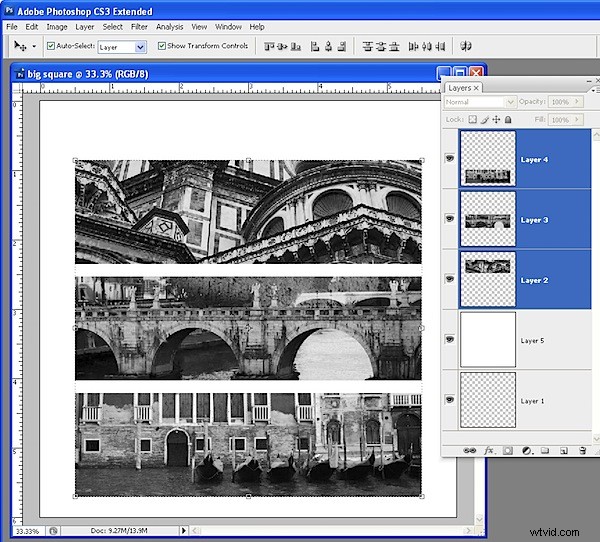The width and height of the screenshot is (600, 542).
Task: Toggle visibility of Layer 5
Action: coord(450,340)
